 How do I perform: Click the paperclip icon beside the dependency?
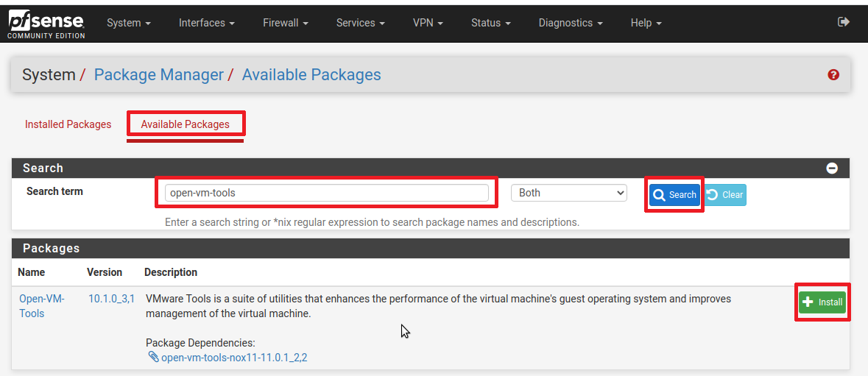click(153, 357)
